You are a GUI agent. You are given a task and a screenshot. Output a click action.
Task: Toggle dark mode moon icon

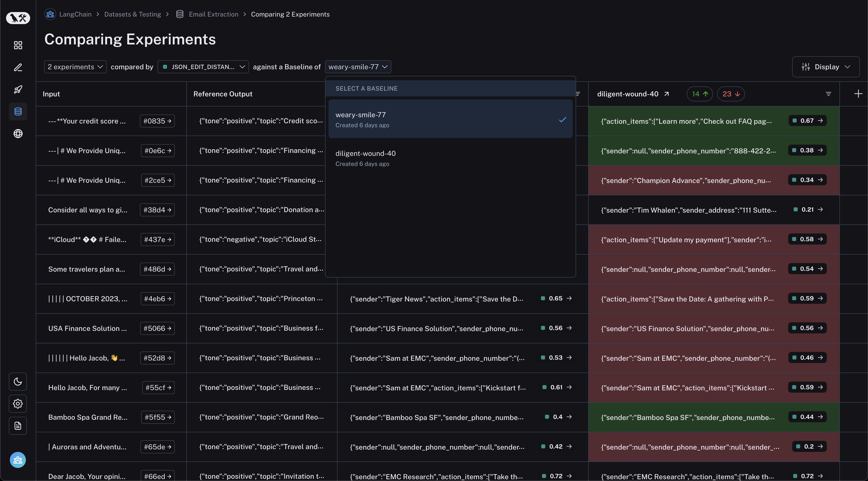tap(18, 381)
